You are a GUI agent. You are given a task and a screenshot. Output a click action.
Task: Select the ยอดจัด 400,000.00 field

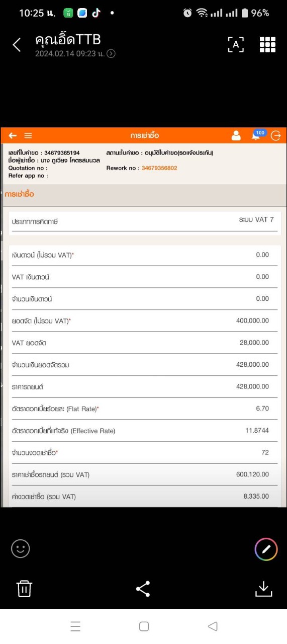(x=144, y=321)
